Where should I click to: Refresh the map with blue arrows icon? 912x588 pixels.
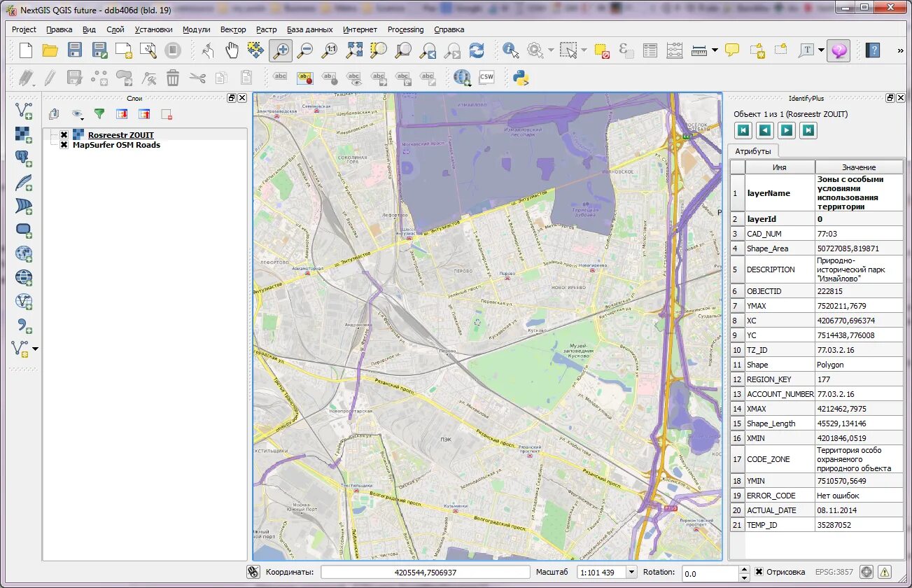[x=477, y=50]
